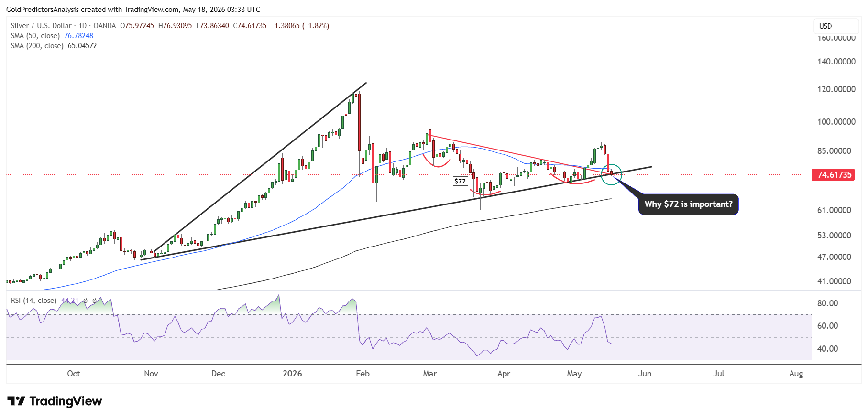868x419 pixels.
Task: Click the 61.00000 price axis label
Action: (834, 210)
